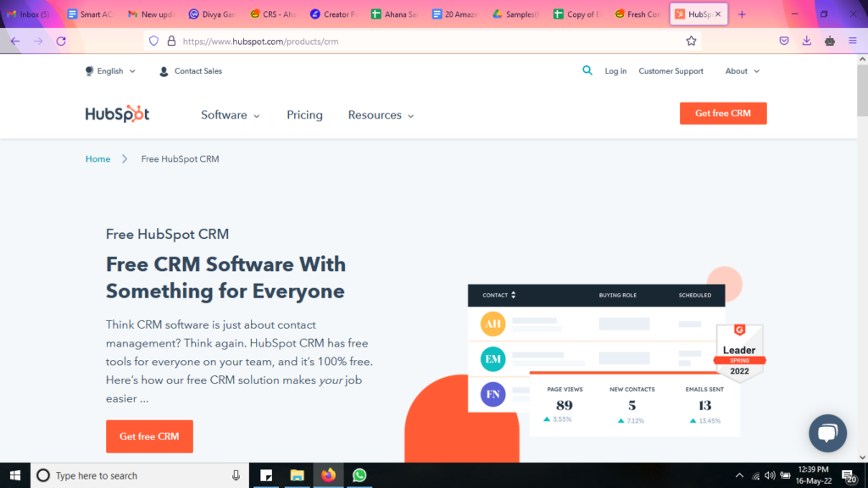Click the battery tray icon
The image size is (868, 488).
785,475
